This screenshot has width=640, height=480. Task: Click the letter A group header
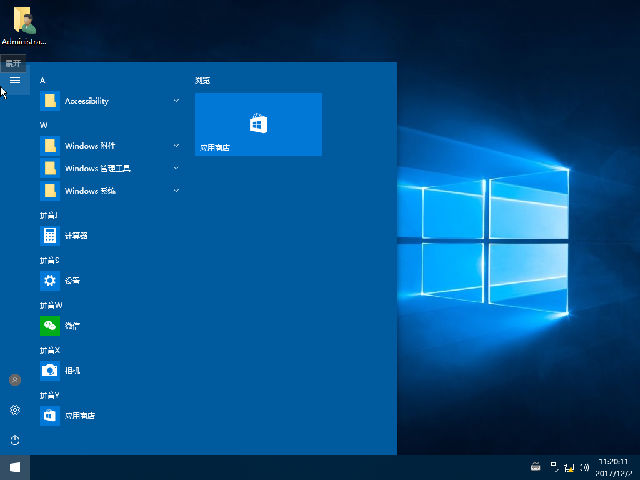pyautogui.click(x=42, y=80)
